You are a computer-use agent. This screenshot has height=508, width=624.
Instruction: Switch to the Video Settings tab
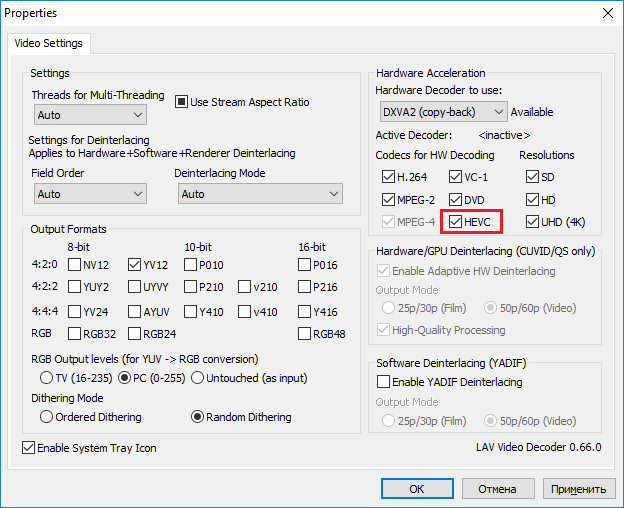coord(50,44)
